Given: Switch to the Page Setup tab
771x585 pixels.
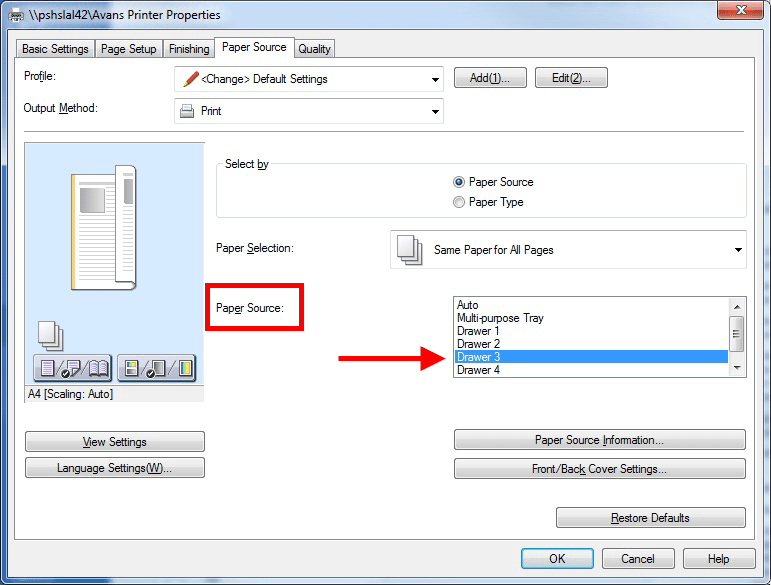Looking at the screenshot, I should pyautogui.click(x=128, y=49).
